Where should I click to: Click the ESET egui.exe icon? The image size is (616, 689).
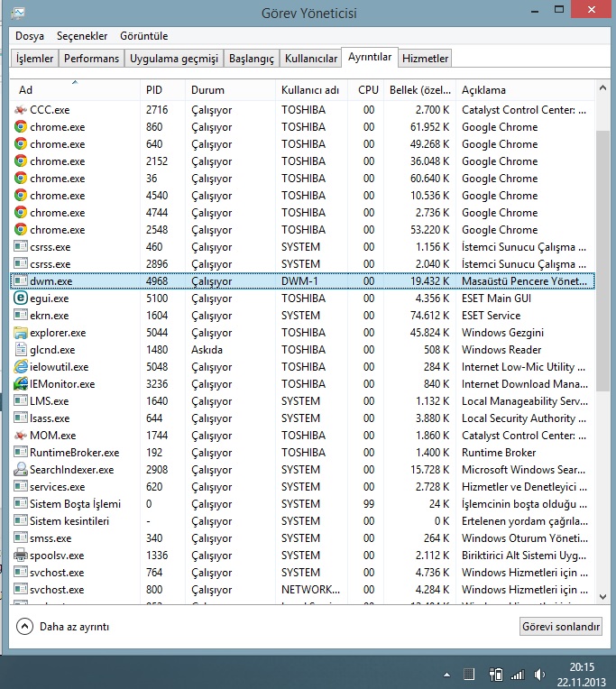tap(21, 299)
